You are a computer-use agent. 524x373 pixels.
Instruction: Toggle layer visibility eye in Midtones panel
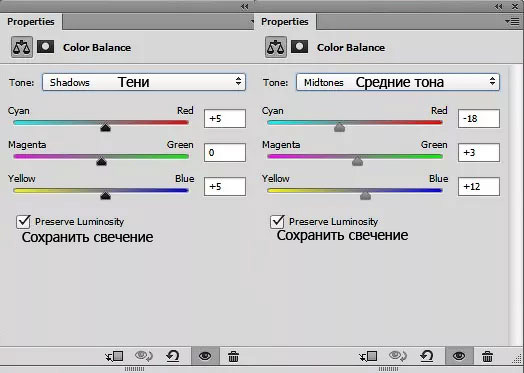[x=459, y=356]
